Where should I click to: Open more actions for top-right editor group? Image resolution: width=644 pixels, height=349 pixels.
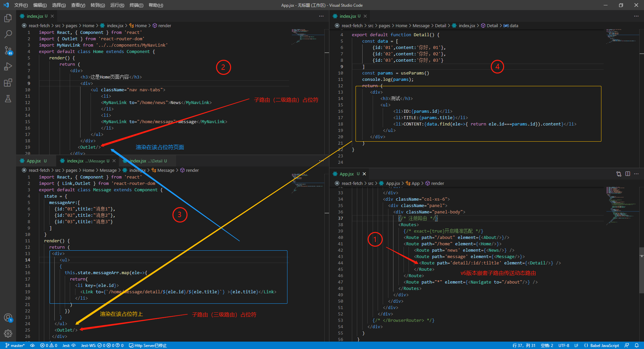coord(636,16)
